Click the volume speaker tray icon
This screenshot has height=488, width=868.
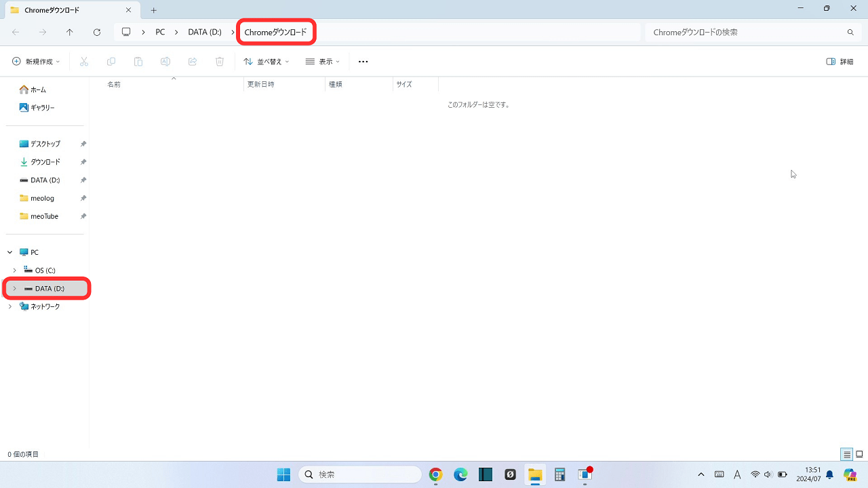coord(768,474)
